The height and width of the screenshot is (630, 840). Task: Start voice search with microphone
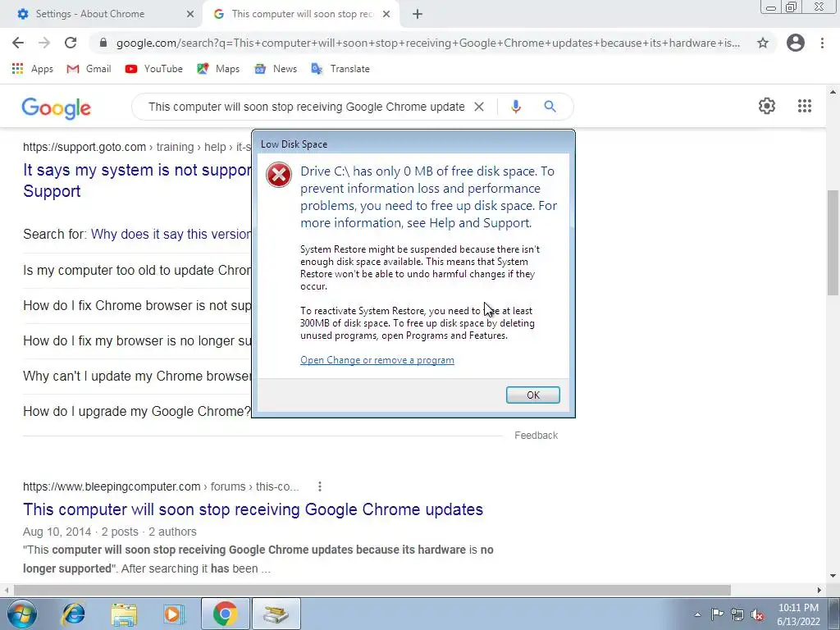click(516, 107)
